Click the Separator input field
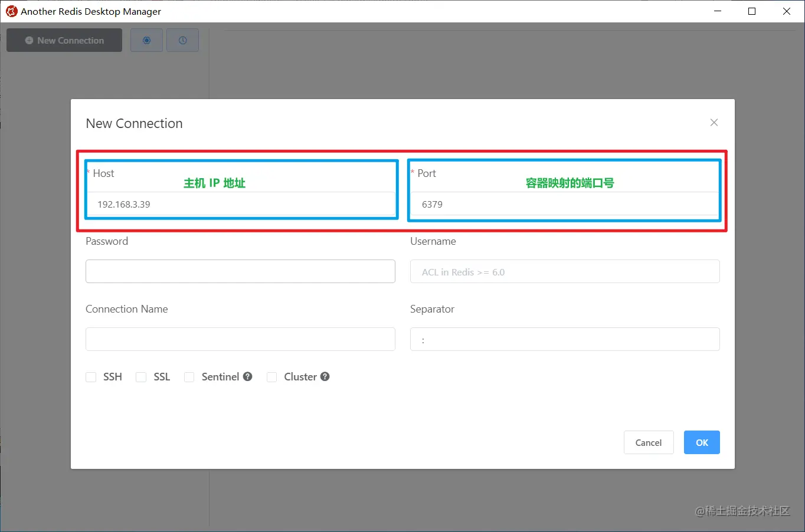Viewport: 805px width, 532px height. 565,339
